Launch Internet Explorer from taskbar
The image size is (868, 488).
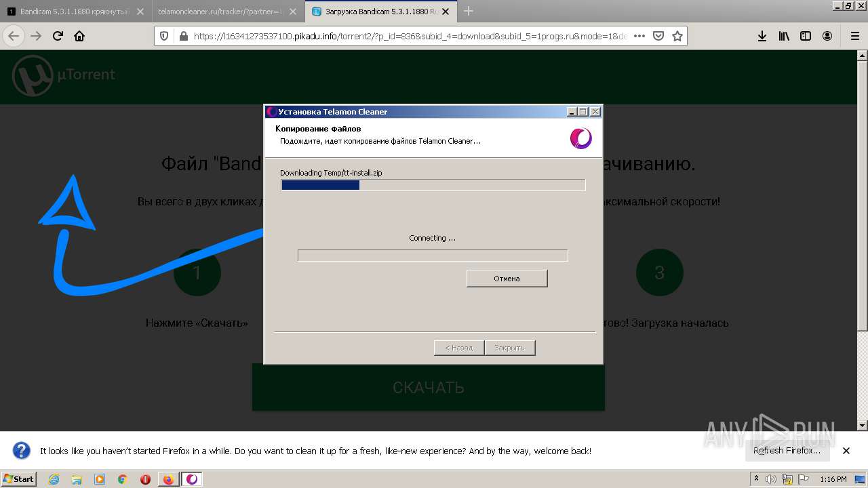tap(54, 479)
